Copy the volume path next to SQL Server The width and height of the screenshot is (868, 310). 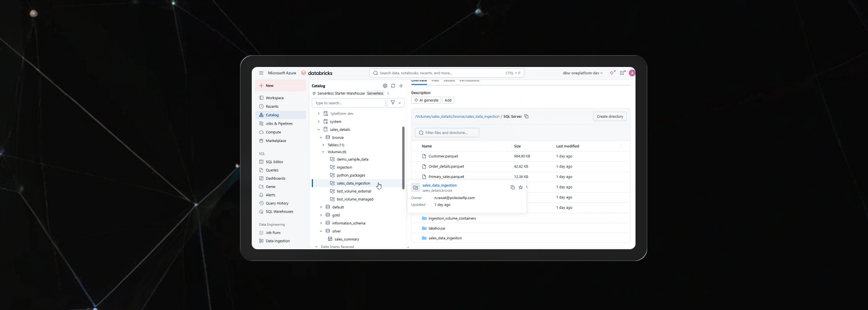point(526,117)
